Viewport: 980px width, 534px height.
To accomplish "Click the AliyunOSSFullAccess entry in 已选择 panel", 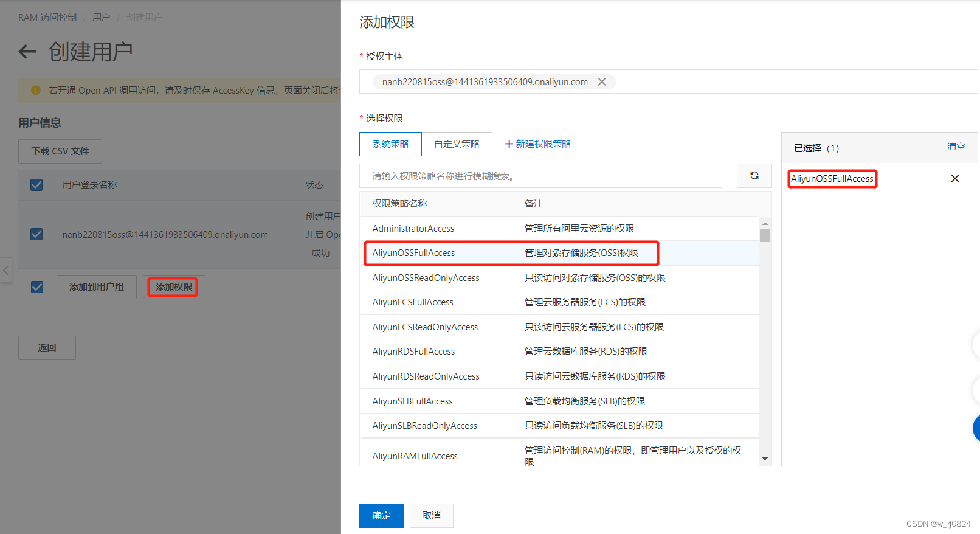I will (x=832, y=179).
